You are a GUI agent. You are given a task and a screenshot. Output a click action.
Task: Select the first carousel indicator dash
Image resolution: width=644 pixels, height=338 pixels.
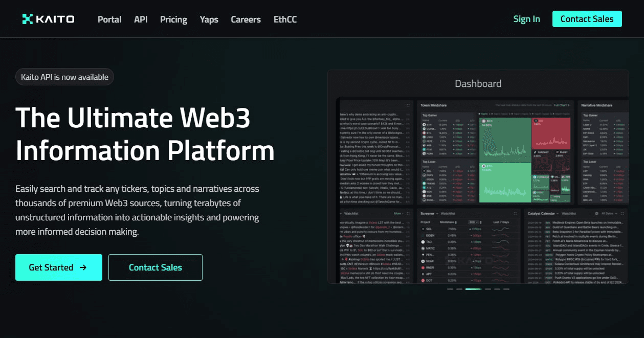[450, 289]
